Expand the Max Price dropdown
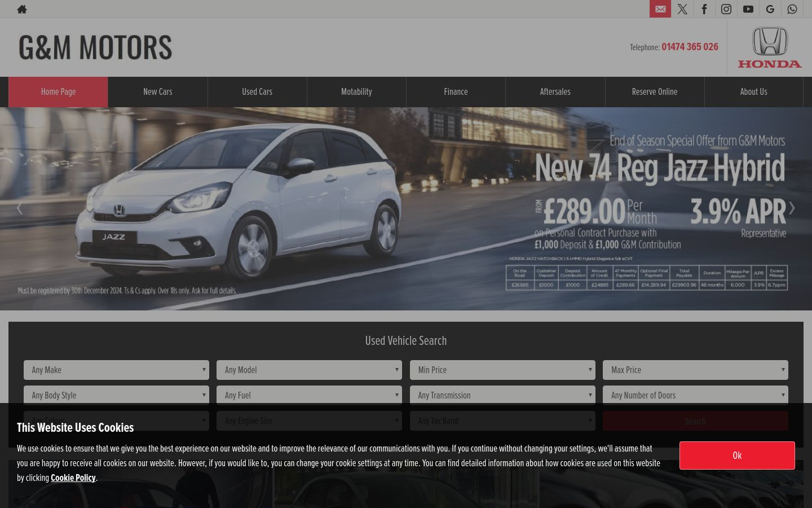Screen dimensions: 812x508 tap(695, 370)
